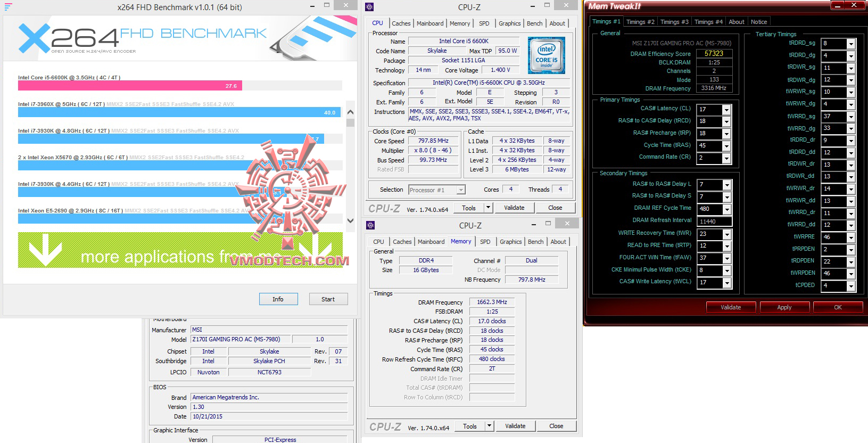Viewport: 868px width, 443px height.
Task: Click the CPU-Z icon in upper window title bar
Action: pyautogui.click(x=369, y=7)
